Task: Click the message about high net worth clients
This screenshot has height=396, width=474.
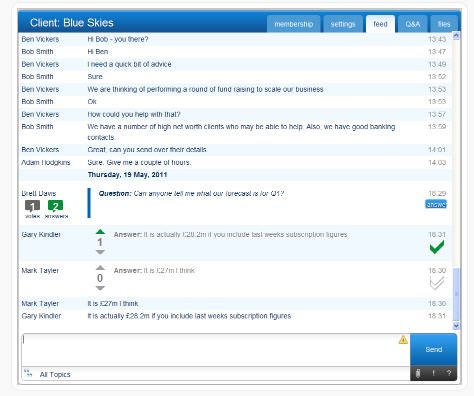Action: [241, 132]
